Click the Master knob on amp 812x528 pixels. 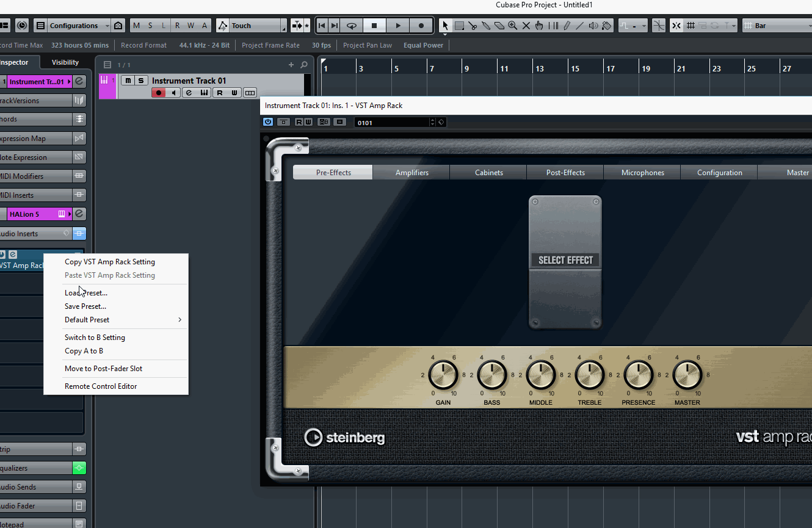coord(687,374)
